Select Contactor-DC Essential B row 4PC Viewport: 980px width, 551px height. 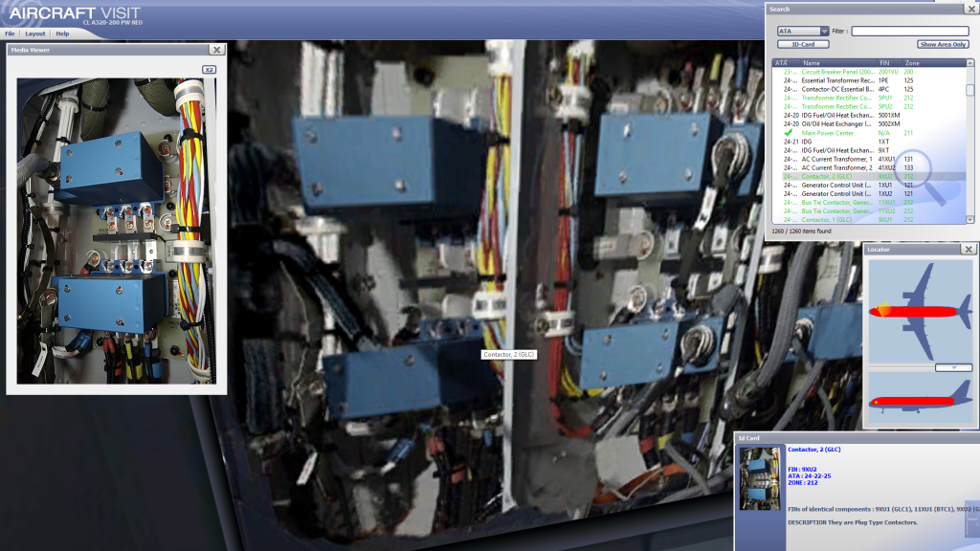869,89
